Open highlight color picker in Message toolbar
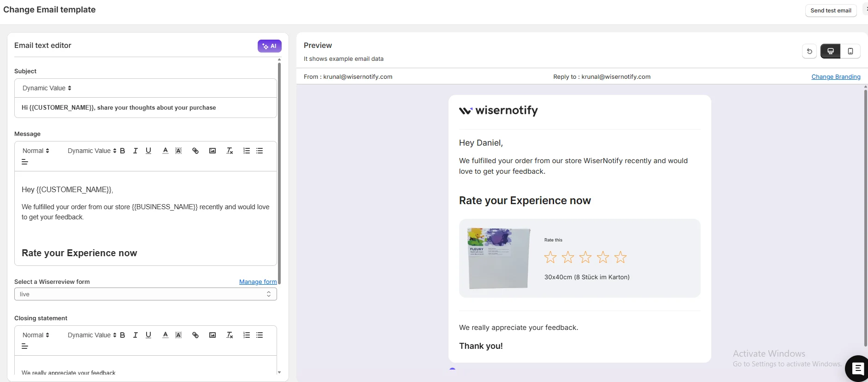Screen dimensions: 868x382 pos(178,151)
